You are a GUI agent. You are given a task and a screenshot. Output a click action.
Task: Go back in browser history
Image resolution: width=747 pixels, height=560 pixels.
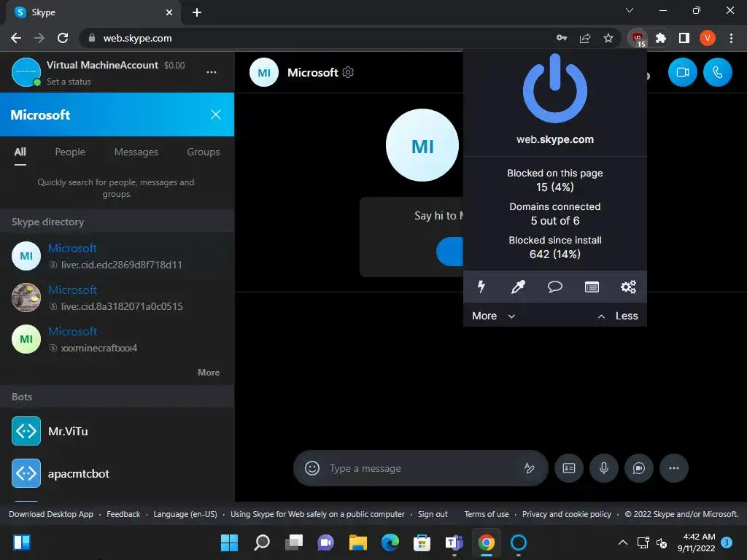tap(16, 38)
